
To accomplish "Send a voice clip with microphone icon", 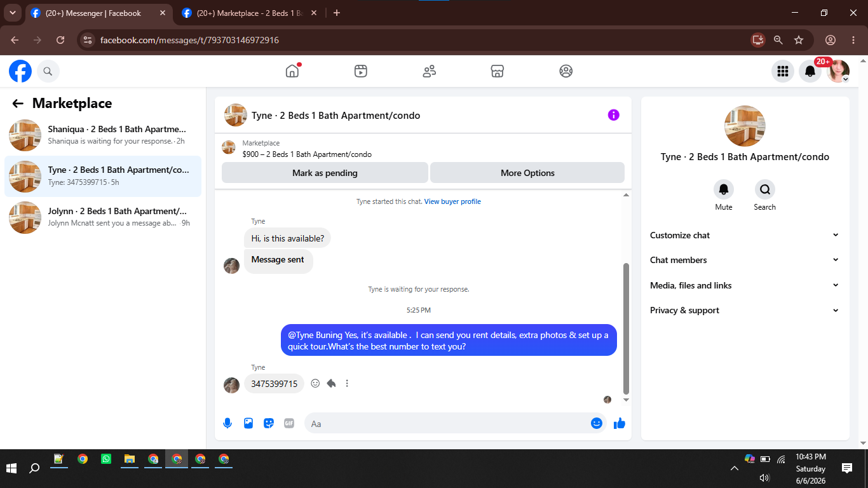I will pyautogui.click(x=227, y=423).
